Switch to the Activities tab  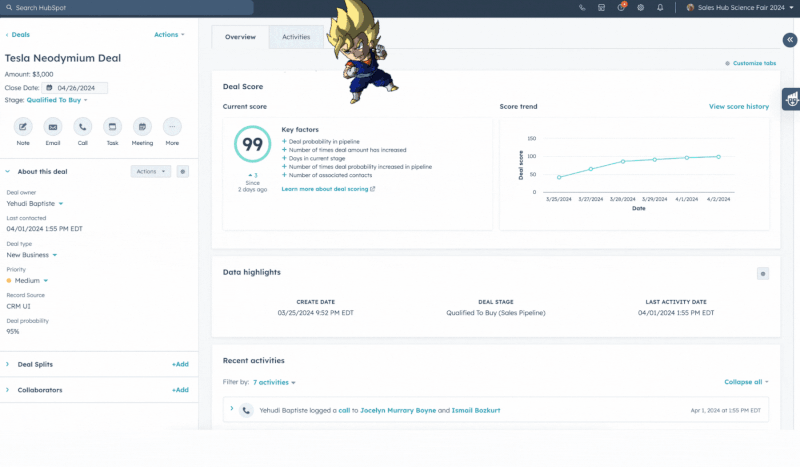coord(296,37)
